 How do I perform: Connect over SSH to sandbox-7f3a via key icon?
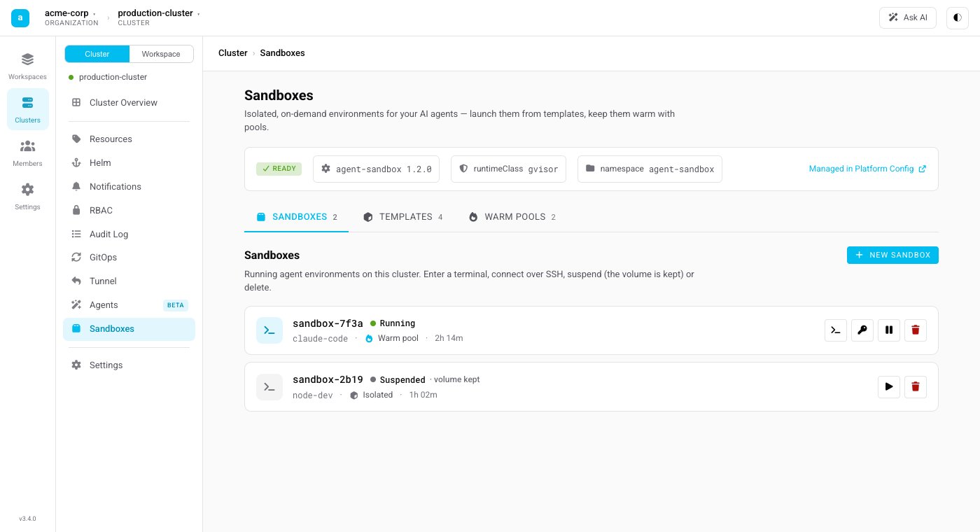coord(862,330)
